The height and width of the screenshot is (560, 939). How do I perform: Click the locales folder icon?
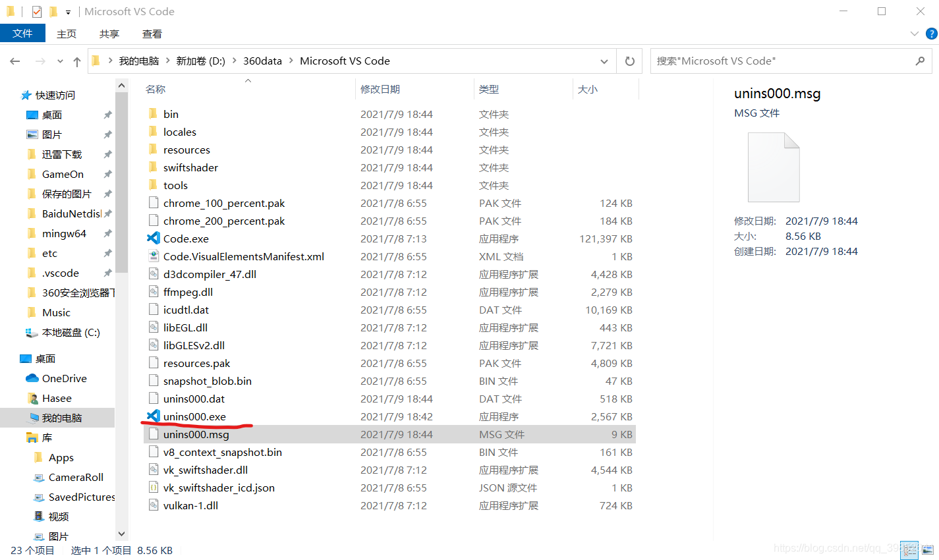(154, 132)
